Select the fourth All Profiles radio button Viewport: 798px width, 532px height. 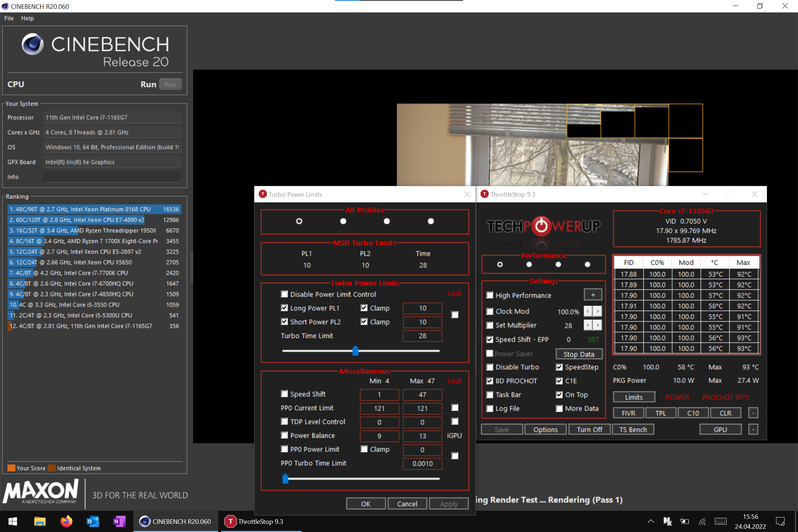pos(431,221)
